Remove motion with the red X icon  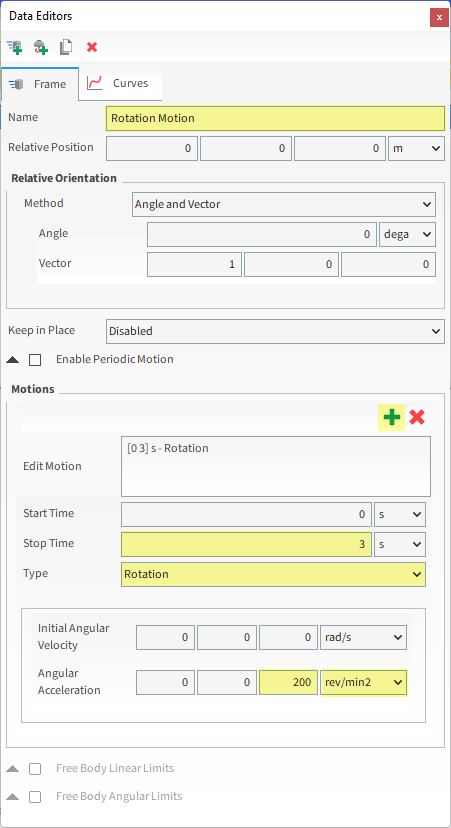coord(417,418)
